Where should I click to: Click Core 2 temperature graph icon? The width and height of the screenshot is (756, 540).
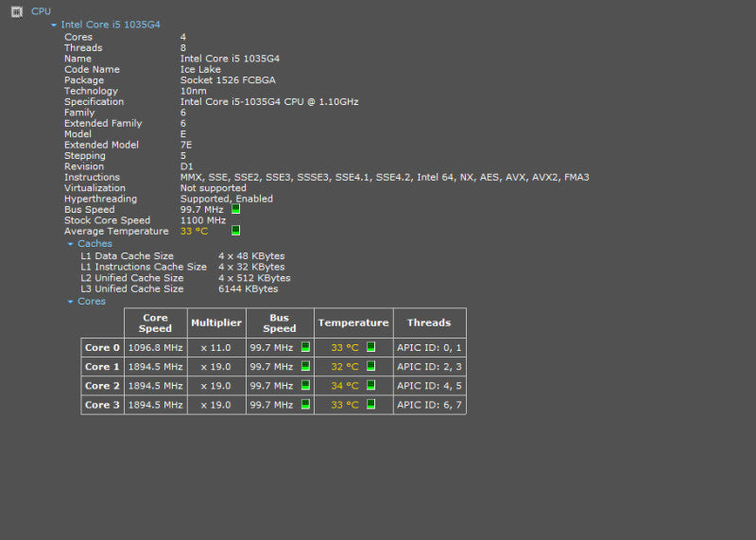point(370,385)
